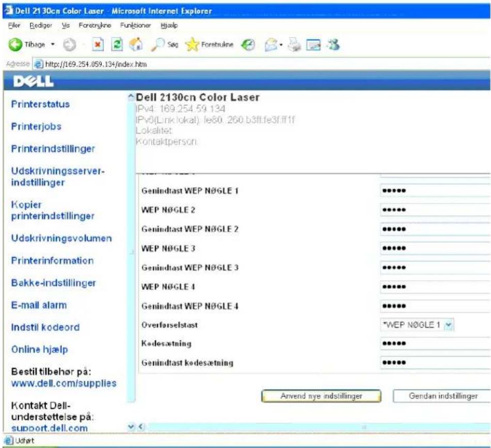Open the Bakke-indstillinger link
Screen dimensions: 491x448
coord(54,283)
